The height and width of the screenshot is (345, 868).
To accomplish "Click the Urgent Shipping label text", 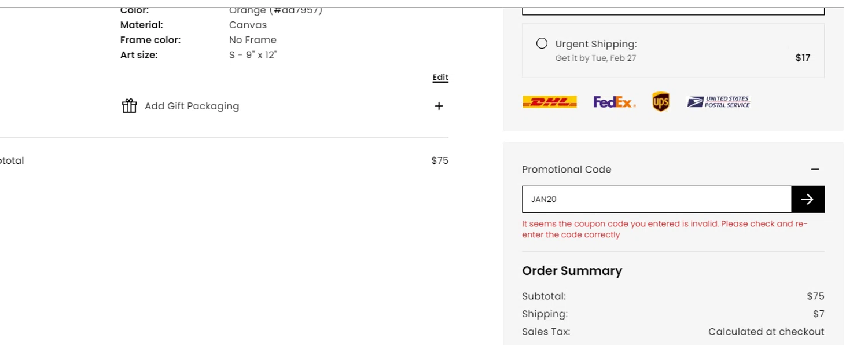I will tap(596, 44).
